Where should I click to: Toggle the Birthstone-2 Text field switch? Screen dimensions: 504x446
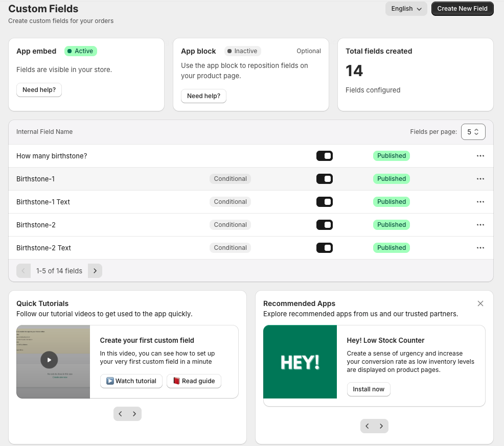[324, 248]
